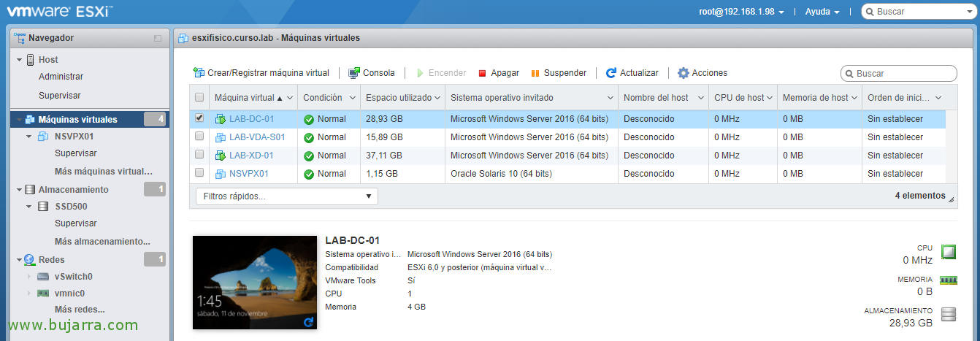
Task: Open the Espacio utilizado column dropdown arrow
Action: coord(438,98)
